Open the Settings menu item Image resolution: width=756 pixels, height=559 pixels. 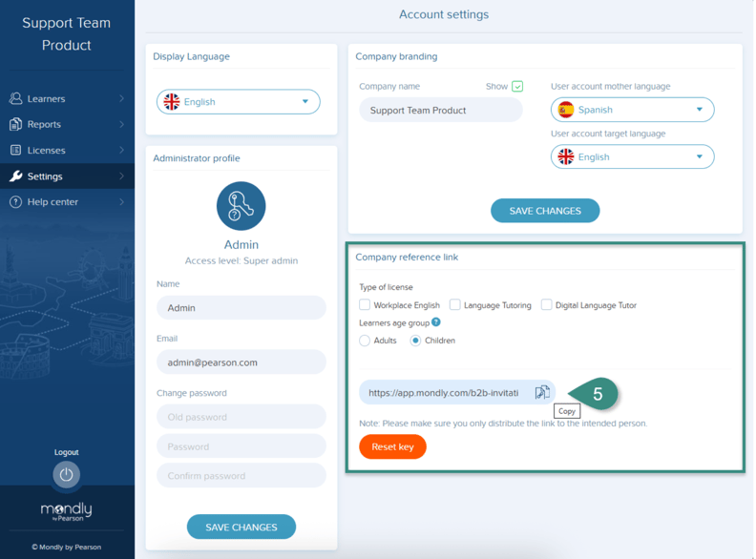click(45, 176)
